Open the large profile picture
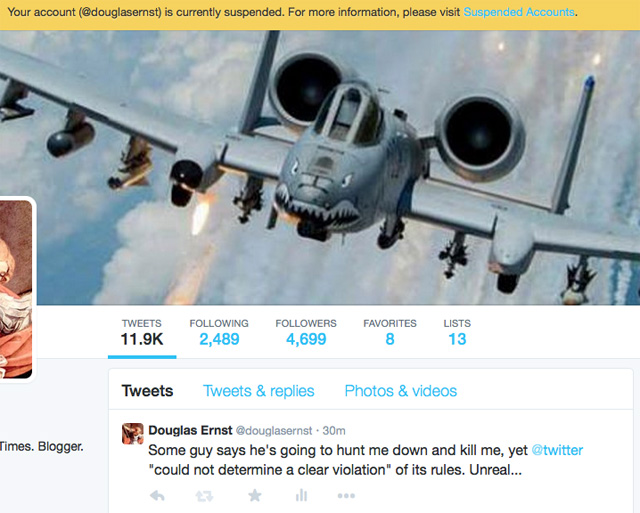 (x=16, y=289)
